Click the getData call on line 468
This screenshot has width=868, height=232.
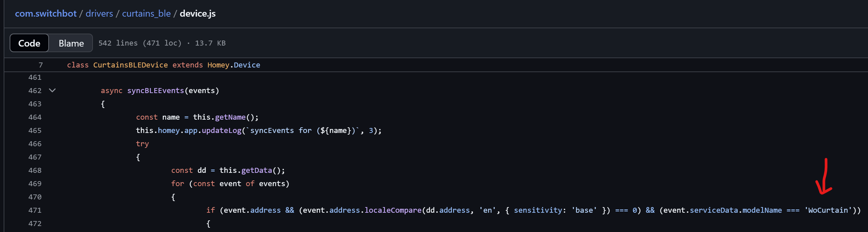point(256,170)
